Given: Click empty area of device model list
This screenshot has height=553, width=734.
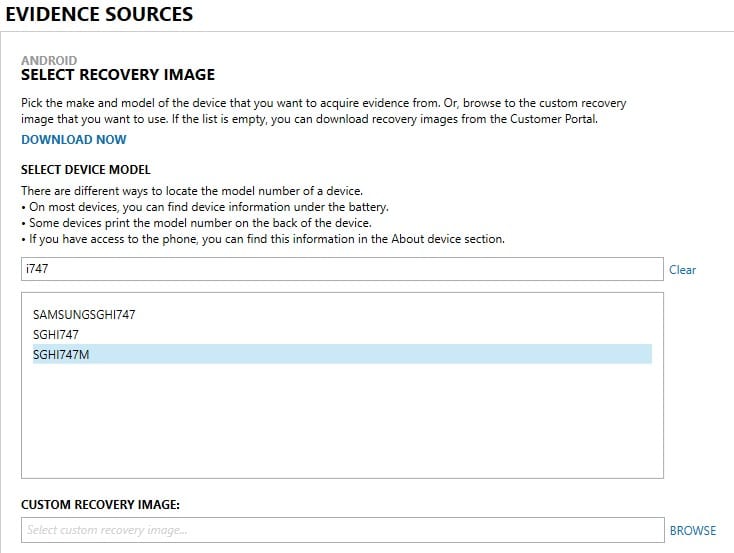Looking at the screenshot, I should [x=342, y=421].
